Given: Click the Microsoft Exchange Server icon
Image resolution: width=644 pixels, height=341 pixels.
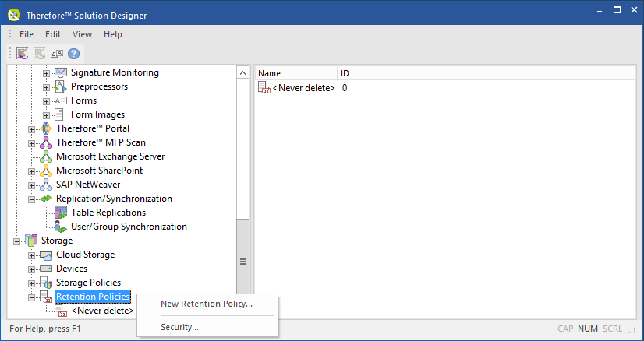Looking at the screenshot, I should 46,156.
